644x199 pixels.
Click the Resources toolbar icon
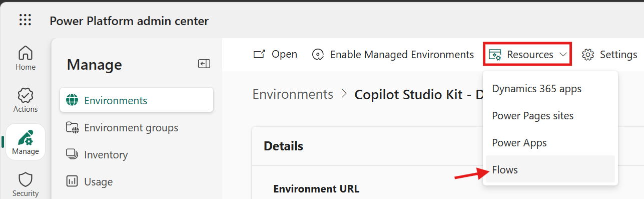(495, 55)
